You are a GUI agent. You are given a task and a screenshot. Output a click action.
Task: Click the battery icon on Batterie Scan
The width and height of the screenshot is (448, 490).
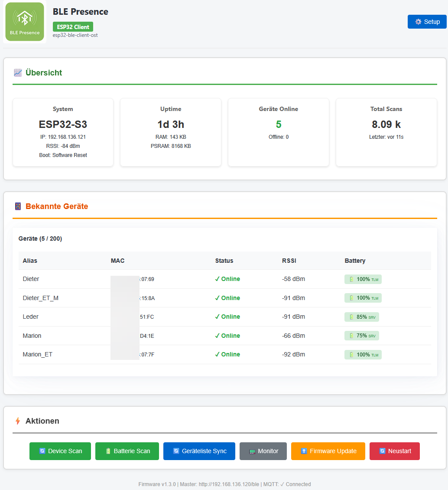[x=108, y=451]
